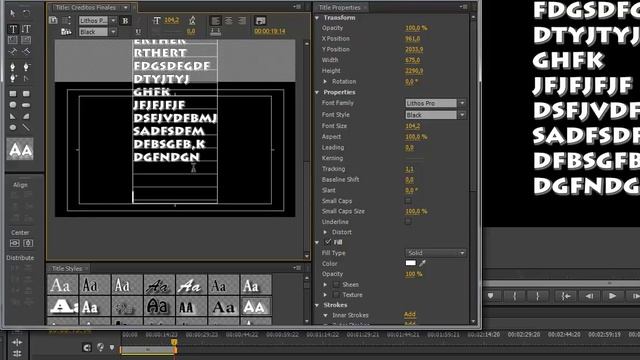Expand the Texture options arrow
This screenshot has width=640, height=360.
pos(325,295)
